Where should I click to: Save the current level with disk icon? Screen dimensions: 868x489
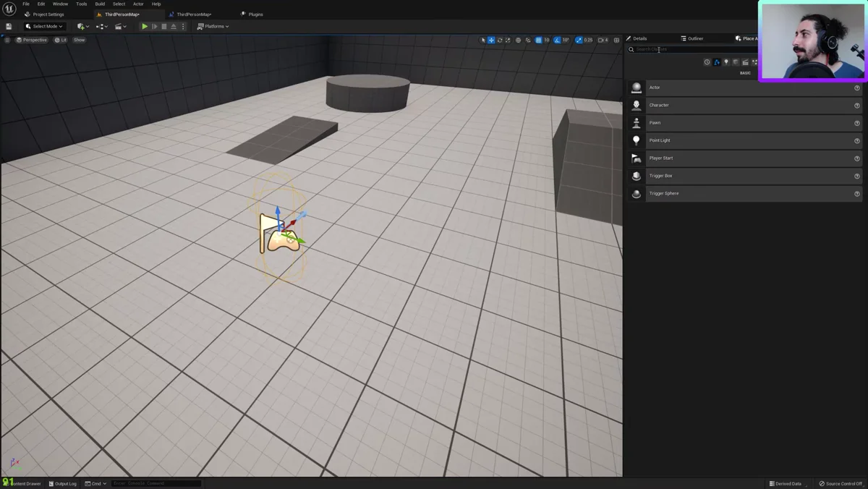pyautogui.click(x=9, y=26)
